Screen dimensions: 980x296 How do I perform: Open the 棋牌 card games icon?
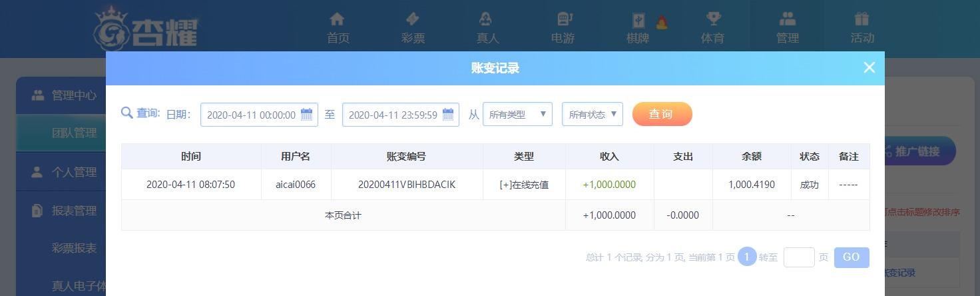click(x=638, y=20)
